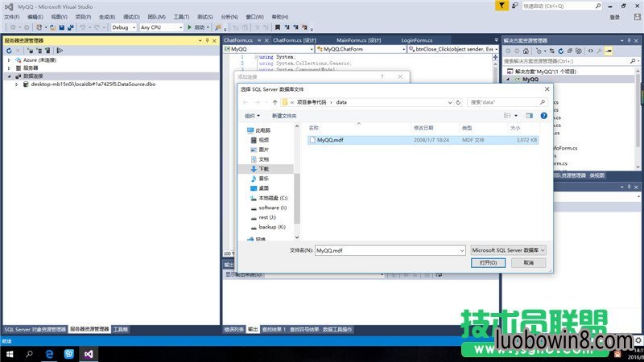Click pushpin on the ChatForm.cs tab
Viewport: 644px width, 362px height.
259,40
